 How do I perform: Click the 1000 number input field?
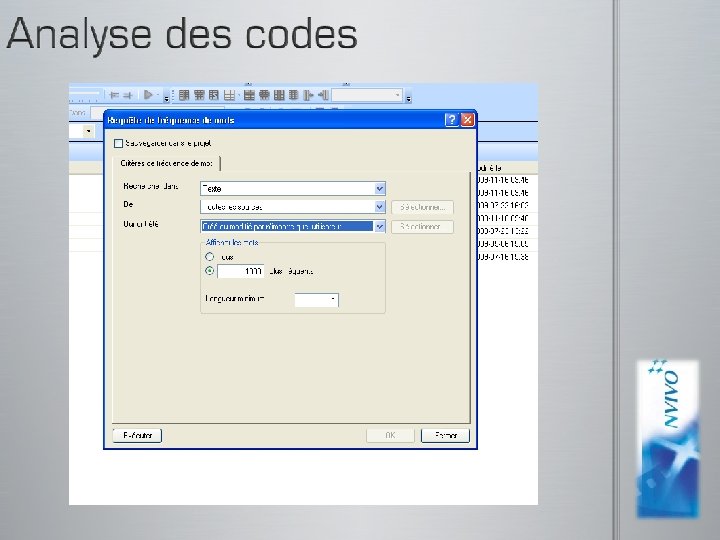tap(241, 271)
